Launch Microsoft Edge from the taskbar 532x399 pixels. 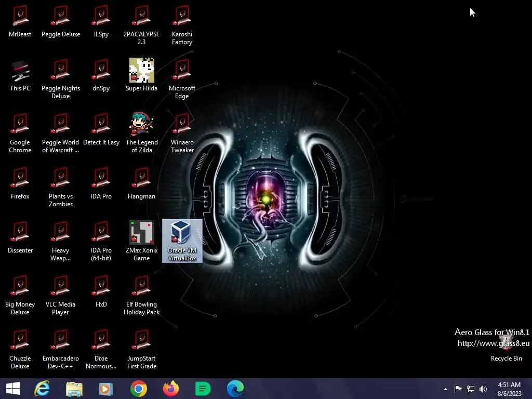235,389
